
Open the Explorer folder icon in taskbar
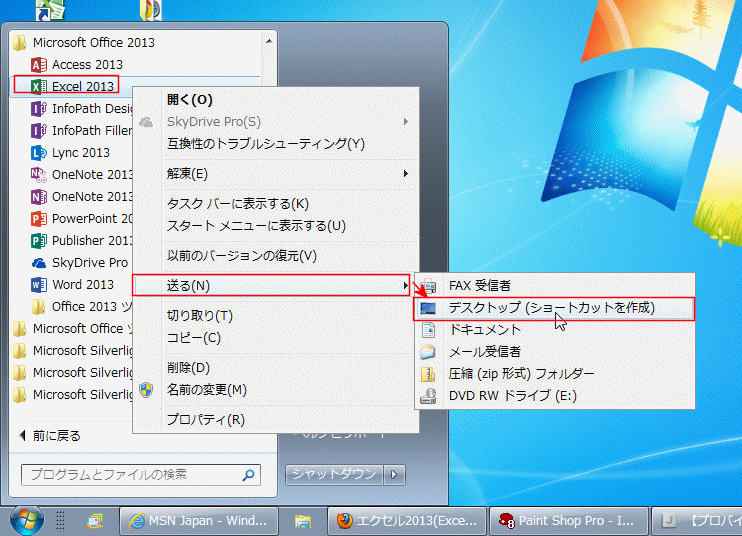click(x=303, y=521)
